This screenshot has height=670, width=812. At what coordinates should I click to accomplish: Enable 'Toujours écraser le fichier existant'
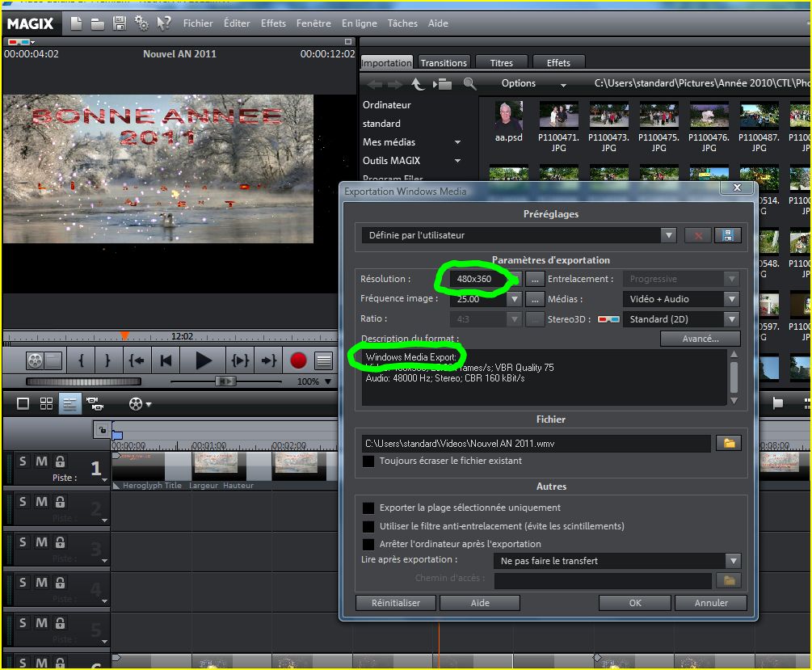coord(368,461)
